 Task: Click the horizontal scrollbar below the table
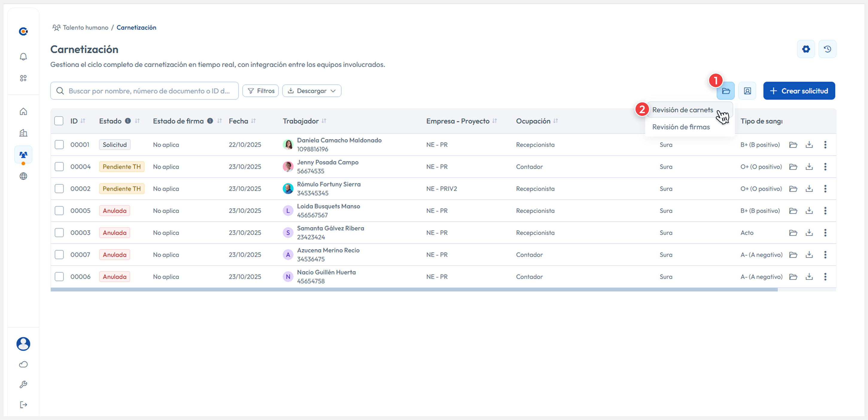[414, 289]
